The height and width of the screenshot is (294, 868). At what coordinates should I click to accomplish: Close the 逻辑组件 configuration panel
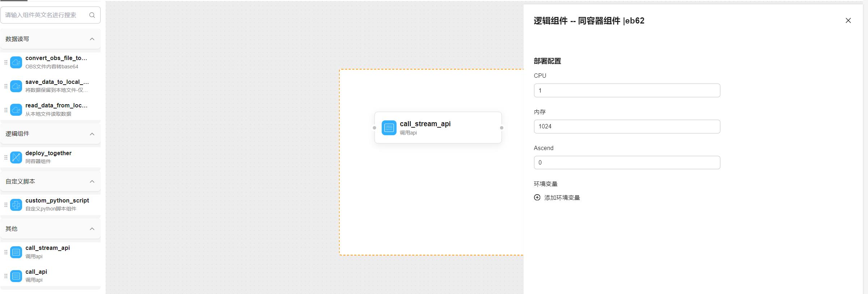click(x=848, y=21)
